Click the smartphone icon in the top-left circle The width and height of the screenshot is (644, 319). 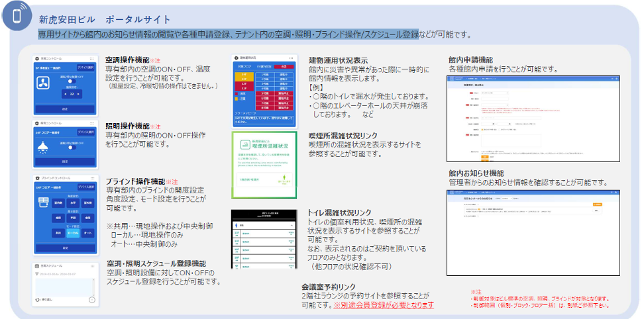click(17, 16)
